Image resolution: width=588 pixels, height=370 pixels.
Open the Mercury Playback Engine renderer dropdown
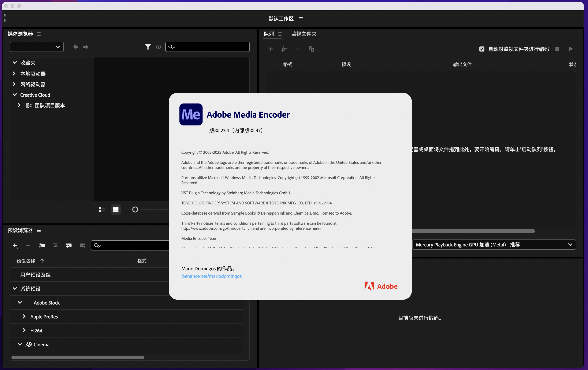pos(494,245)
